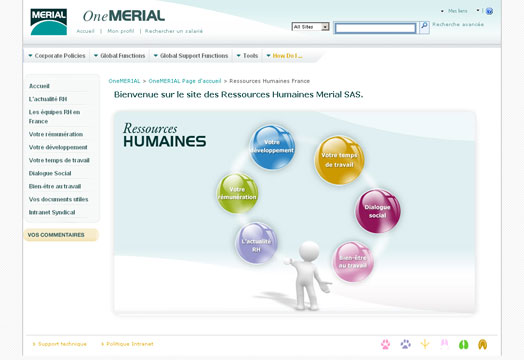This screenshot has width=524, height=360.
Task: Click the search magnifier icon
Action: pyautogui.click(x=424, y=26)
